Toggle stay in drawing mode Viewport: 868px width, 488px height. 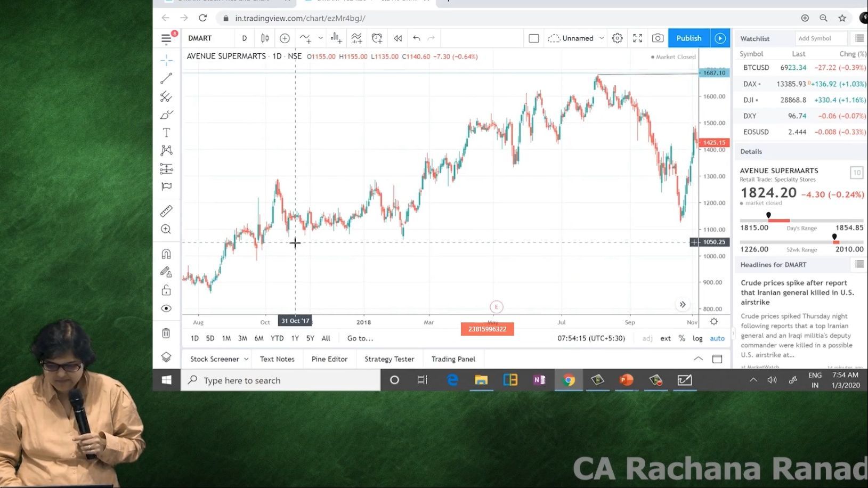pos(166,272)
